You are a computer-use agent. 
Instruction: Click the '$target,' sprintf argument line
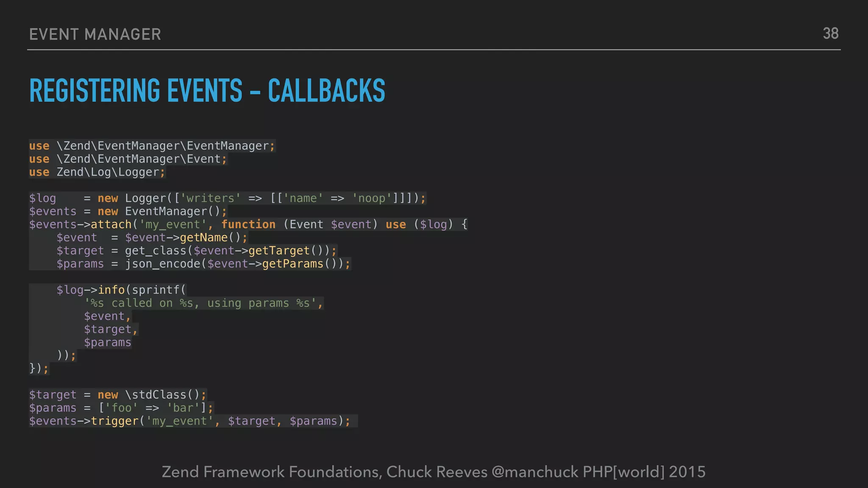[x=111, y=330]
